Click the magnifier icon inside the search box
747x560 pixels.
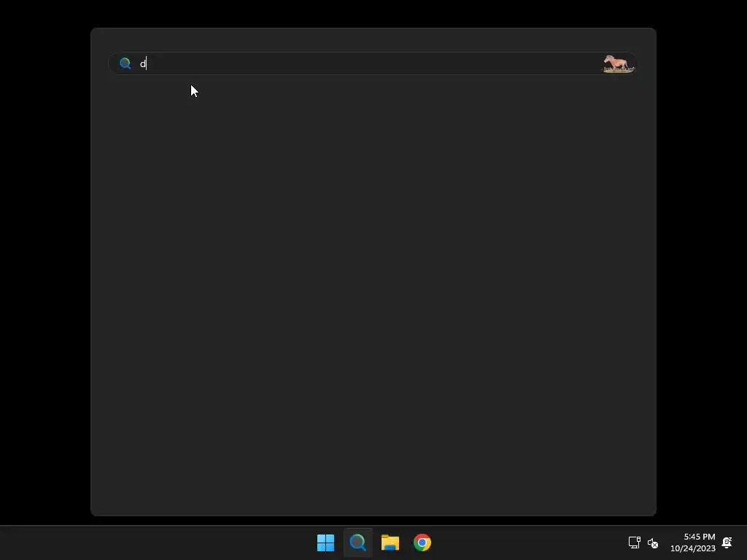pos(125,63)
